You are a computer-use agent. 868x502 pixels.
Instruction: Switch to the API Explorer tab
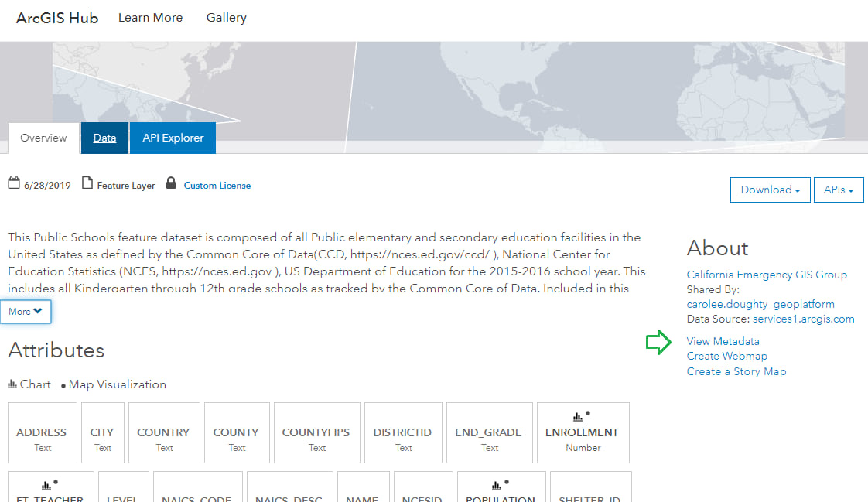tap(173, 138)
